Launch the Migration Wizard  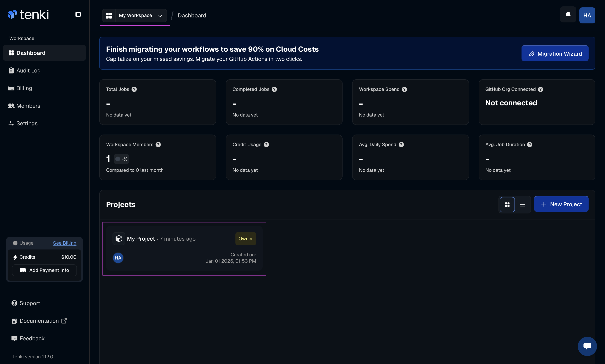click(555, 53)
